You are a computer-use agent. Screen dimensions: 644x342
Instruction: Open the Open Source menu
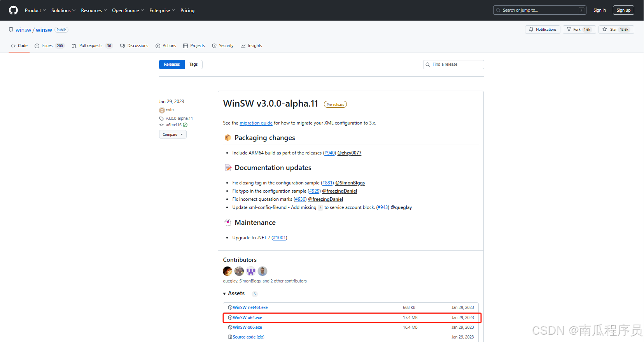pos(128,11)
